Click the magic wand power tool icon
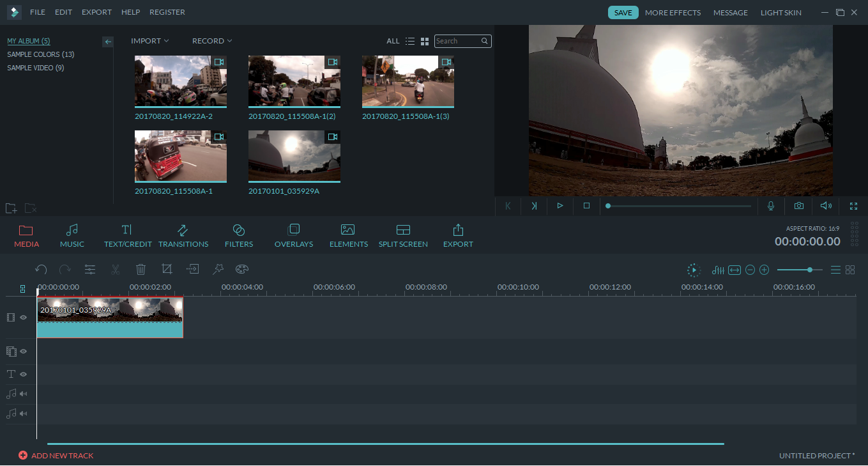Screen dimensions: 868x466 pyautogui.click(x=218, y=269)
